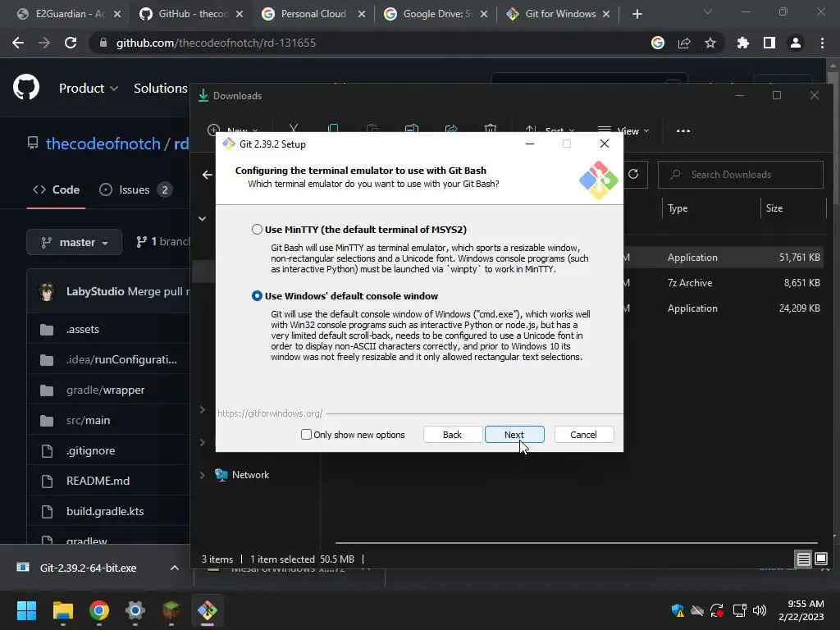840x630 pixels.
Task: Reload the GitHub page
Action: [x=71, y=43]
